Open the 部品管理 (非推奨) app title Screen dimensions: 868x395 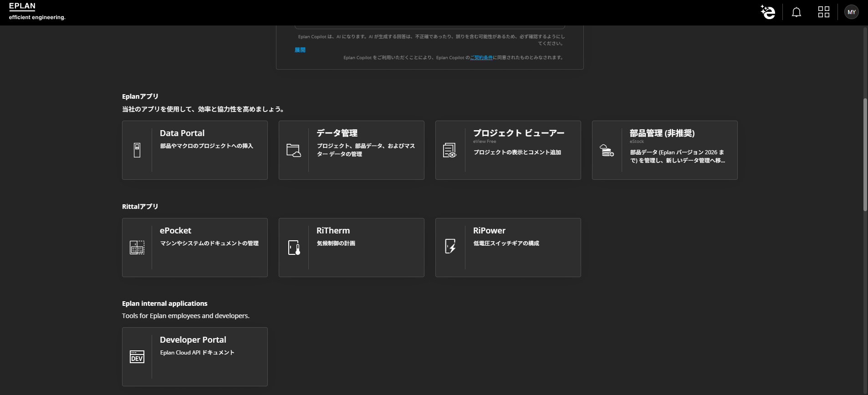pos(662,133)
